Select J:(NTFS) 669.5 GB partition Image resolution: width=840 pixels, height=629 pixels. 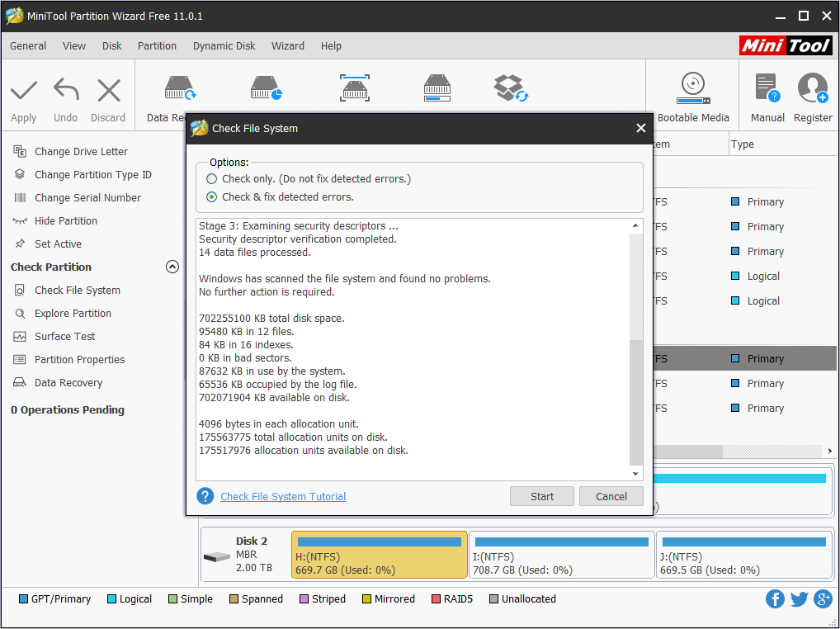(x=744, y=555)
